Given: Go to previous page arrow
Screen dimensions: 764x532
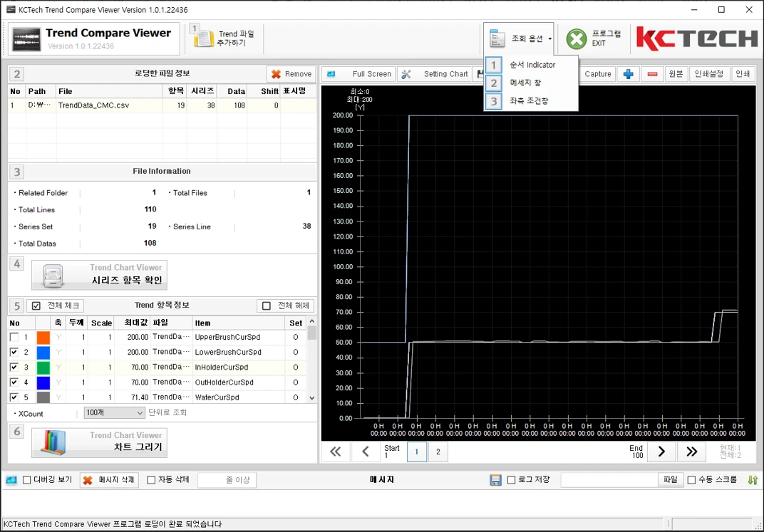Looking at the screenshot, I should pyautogui.click(x=366, y=452).
